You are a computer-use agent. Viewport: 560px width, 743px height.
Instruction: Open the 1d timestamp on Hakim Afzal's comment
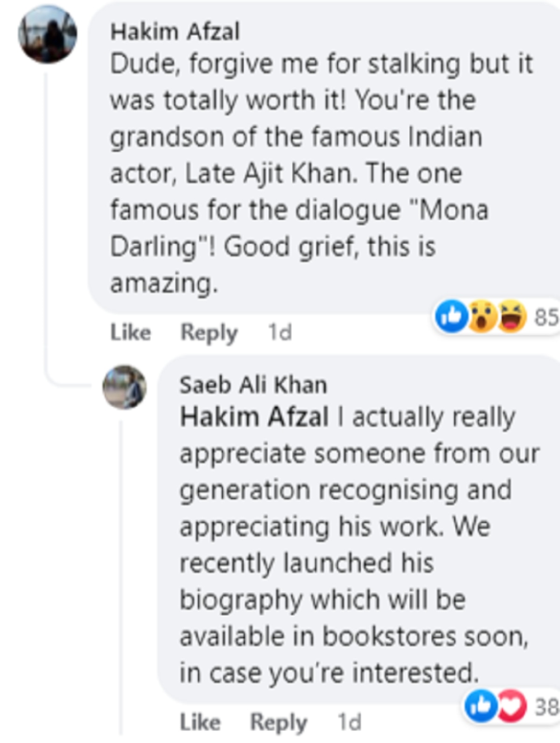[280, 332]
